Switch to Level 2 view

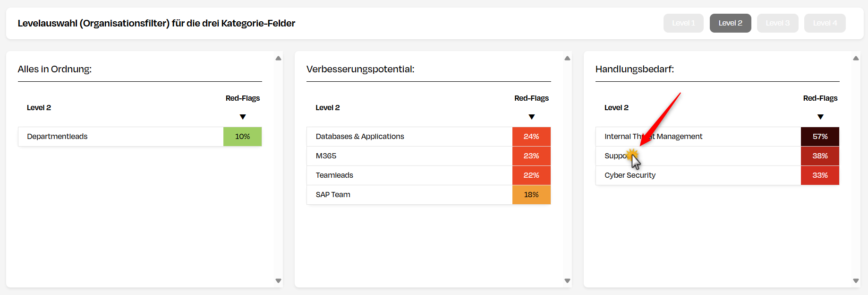click(730, 23)
